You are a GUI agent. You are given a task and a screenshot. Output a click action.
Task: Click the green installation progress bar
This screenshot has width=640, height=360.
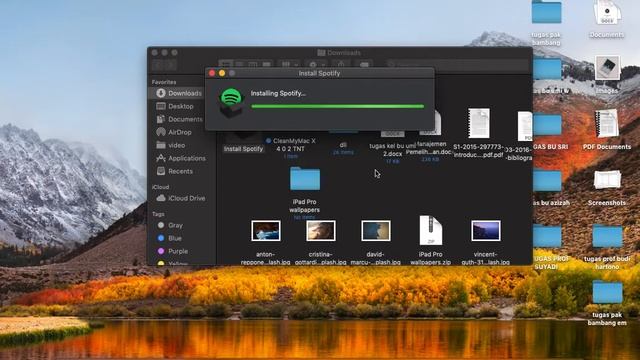338,107
